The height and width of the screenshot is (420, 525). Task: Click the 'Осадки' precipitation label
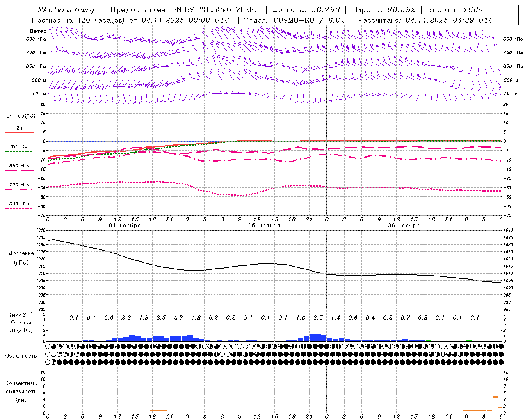point(21,323)
